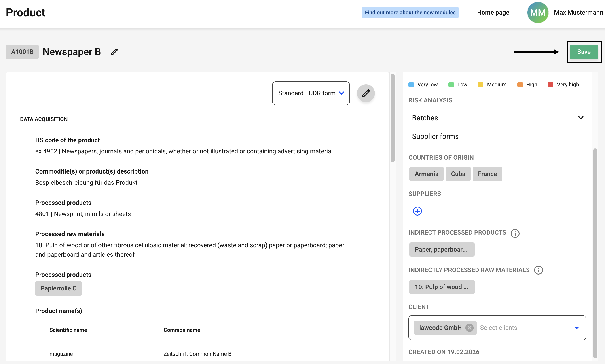
Task: Expand the Batches section chevron
Action: [x=580, y=118]
